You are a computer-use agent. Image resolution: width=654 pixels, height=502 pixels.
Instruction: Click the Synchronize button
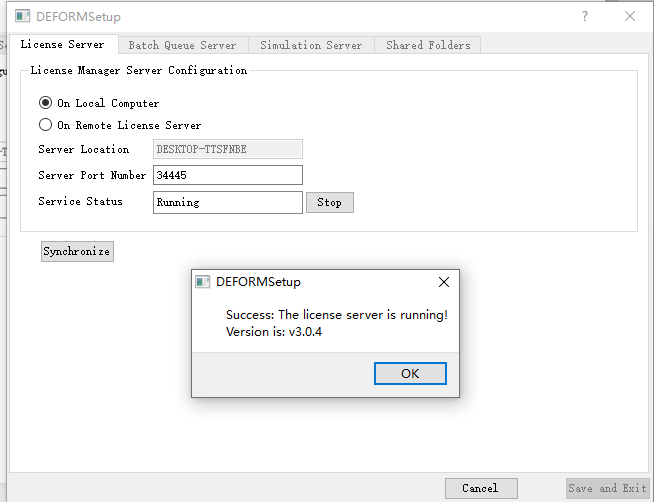coord(77,251)
